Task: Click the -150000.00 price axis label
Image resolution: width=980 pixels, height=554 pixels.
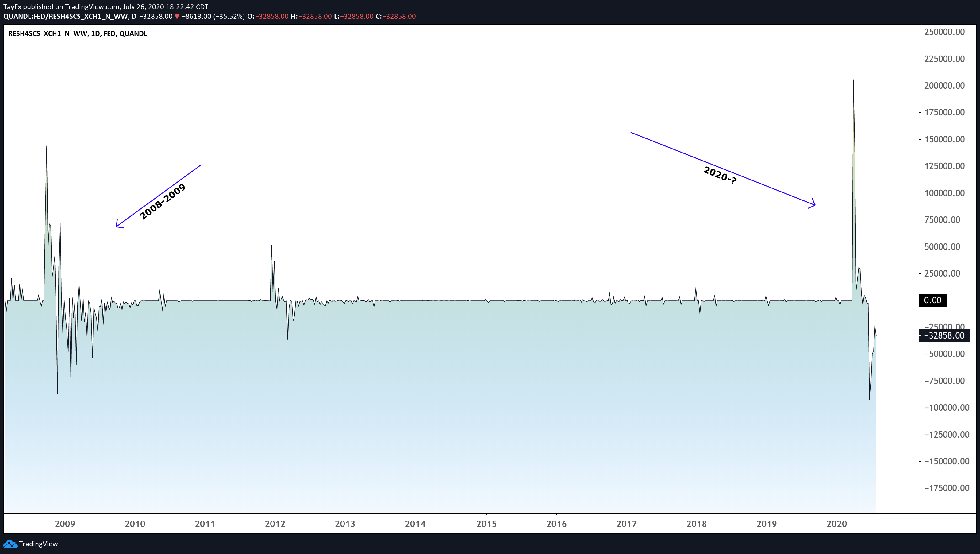Action: (947, 462)
